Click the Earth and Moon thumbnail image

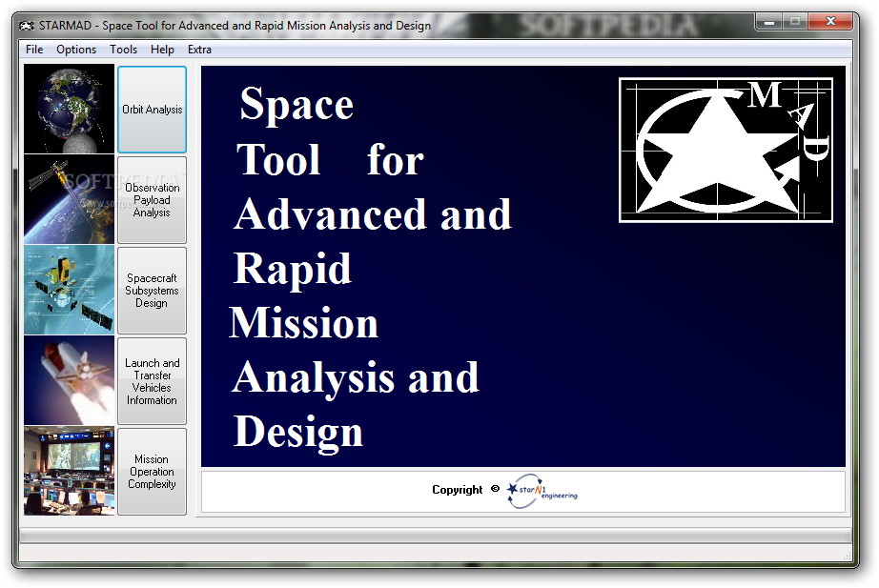click(69, 109)
